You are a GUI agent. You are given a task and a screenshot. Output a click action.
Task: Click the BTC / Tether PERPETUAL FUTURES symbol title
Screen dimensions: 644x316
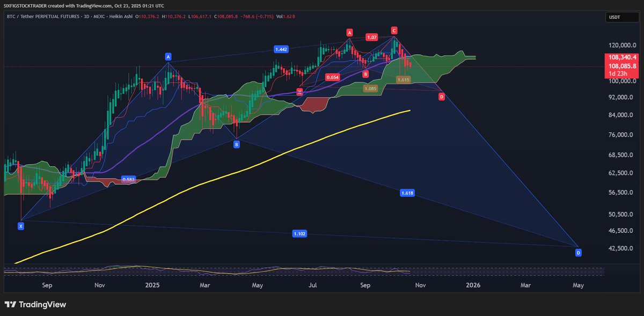[44, 17]
